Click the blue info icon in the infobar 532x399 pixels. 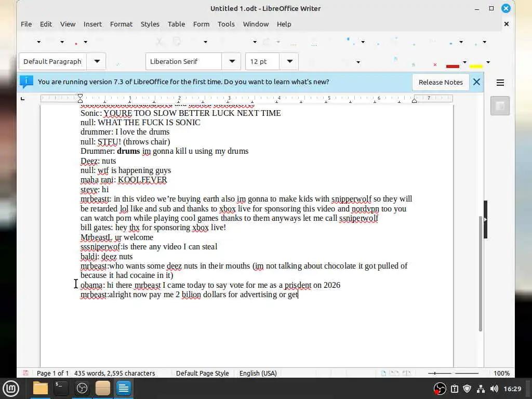pos(26,82)
